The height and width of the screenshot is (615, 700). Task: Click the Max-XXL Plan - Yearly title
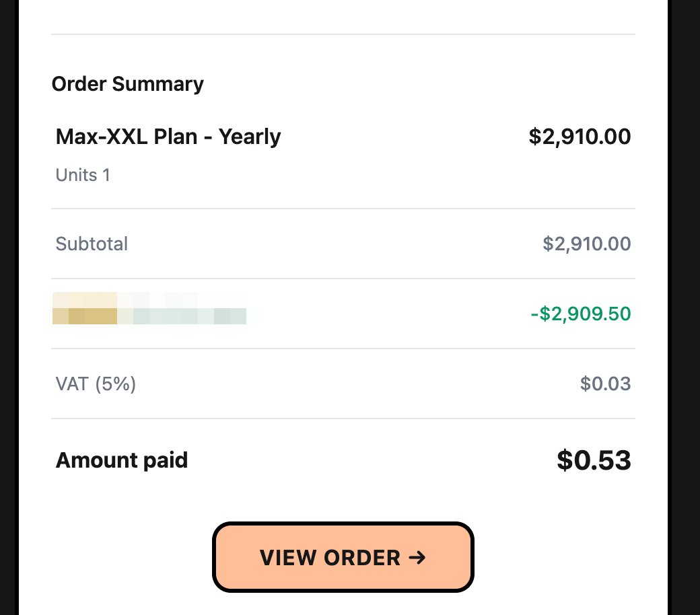[x=168, y=137]
